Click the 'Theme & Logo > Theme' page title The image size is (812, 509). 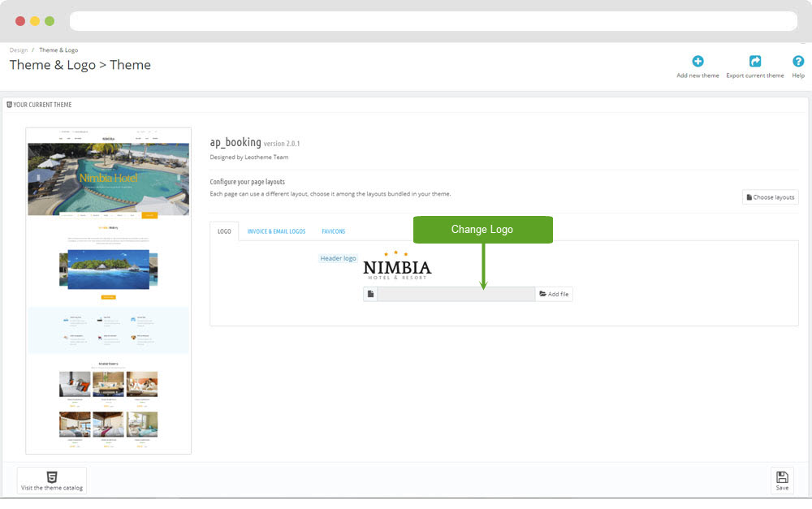click(x=80, y=65)
